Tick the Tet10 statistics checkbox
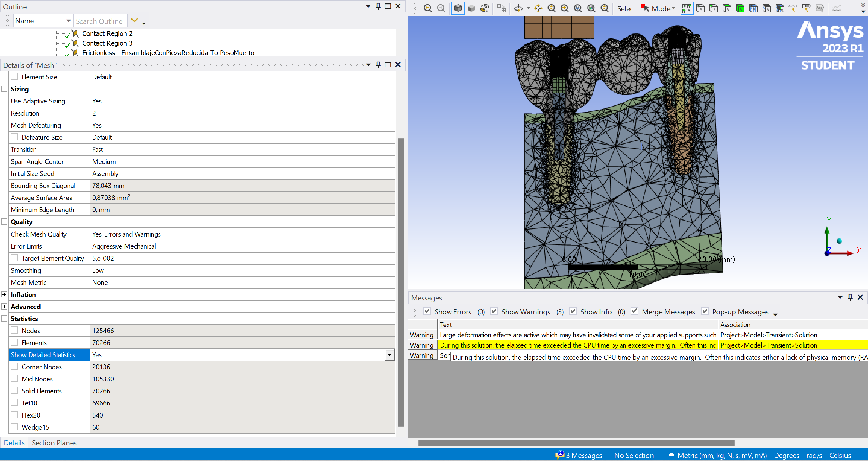The height and width of the screenshot is (461, 868). pos(14,403)
